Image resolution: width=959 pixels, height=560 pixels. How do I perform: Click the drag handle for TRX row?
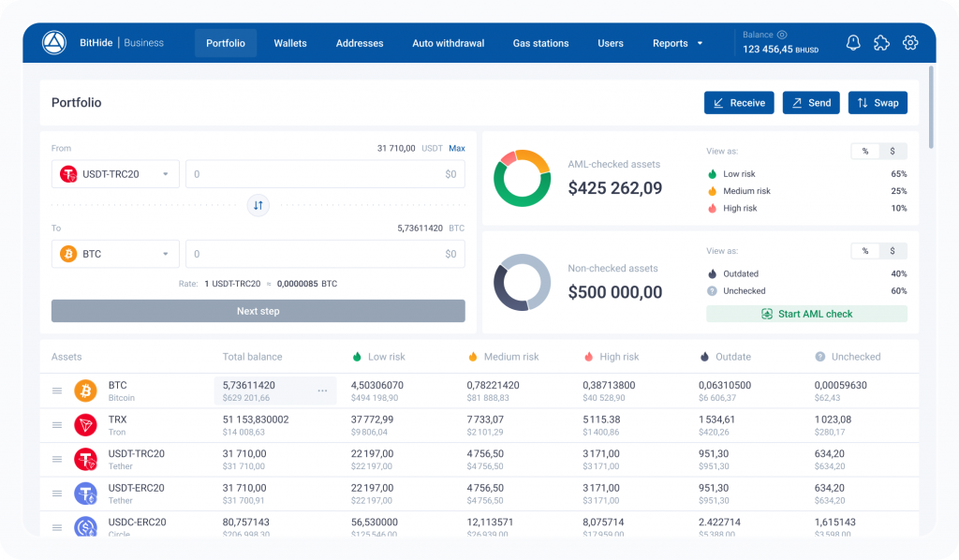point(57,425)
